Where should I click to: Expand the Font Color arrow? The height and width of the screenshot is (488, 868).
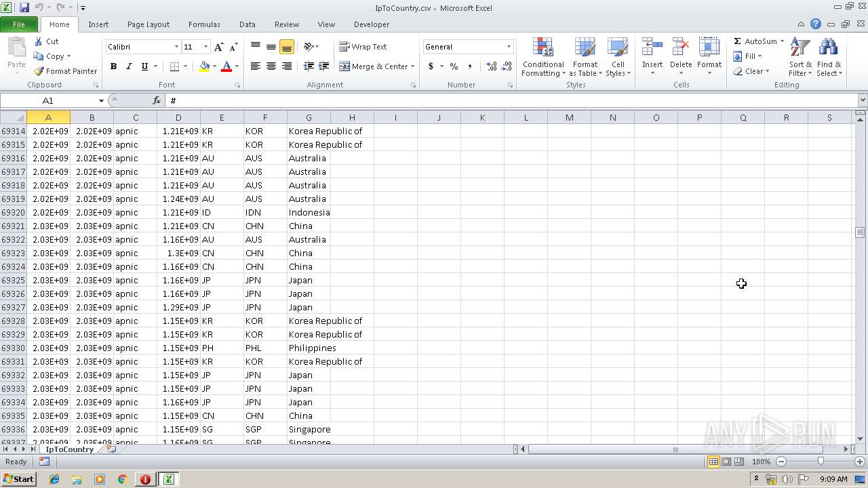[x=237, y=66]
